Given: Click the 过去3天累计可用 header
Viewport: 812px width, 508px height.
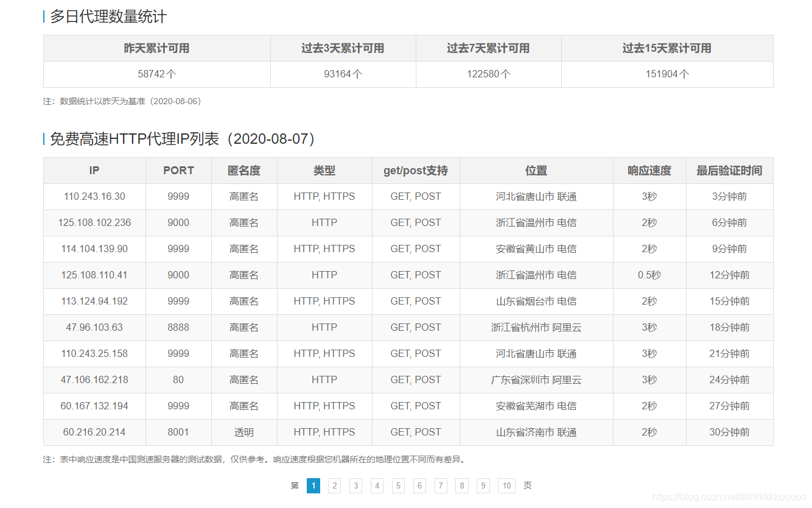Looking at the screenshot, I should pos(343,48).
